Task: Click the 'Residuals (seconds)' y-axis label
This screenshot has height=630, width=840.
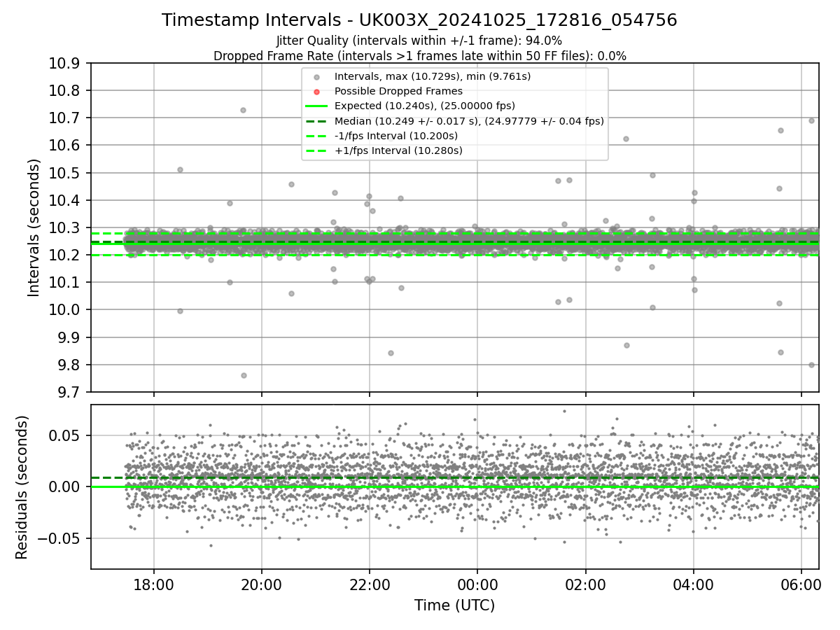Action: click(x=22, y=487)
